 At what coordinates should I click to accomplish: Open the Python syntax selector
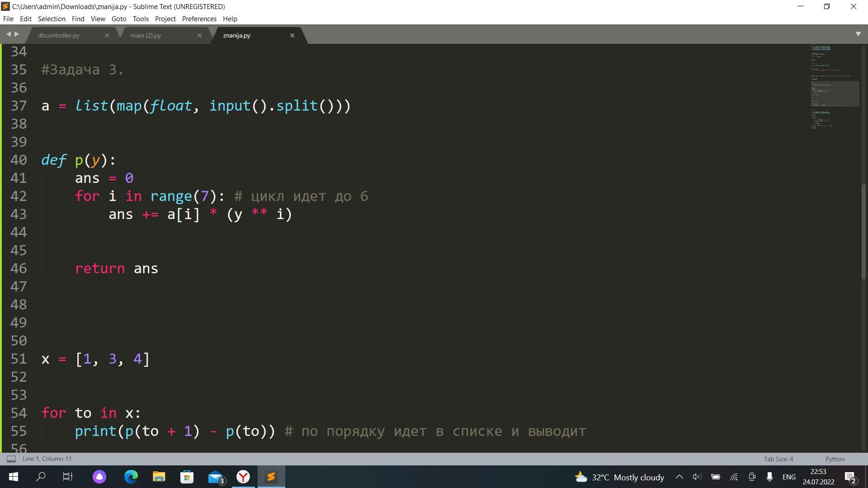click(x=835, y=459)
